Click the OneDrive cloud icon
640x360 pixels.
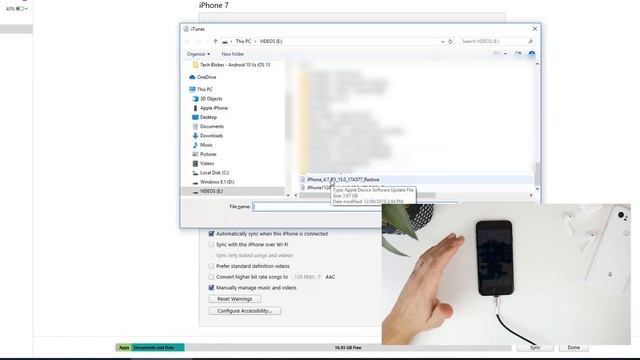pos(192,77)
